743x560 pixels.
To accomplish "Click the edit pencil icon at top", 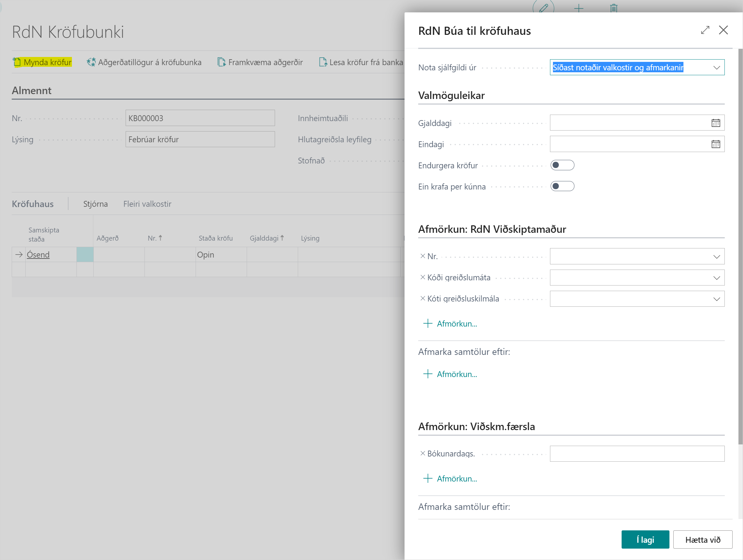I will [543, 8].
